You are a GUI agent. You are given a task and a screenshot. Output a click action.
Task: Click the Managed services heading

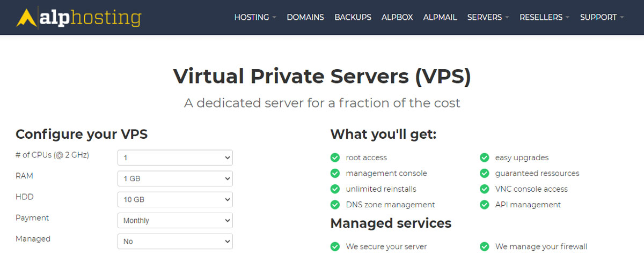point(391,223)
